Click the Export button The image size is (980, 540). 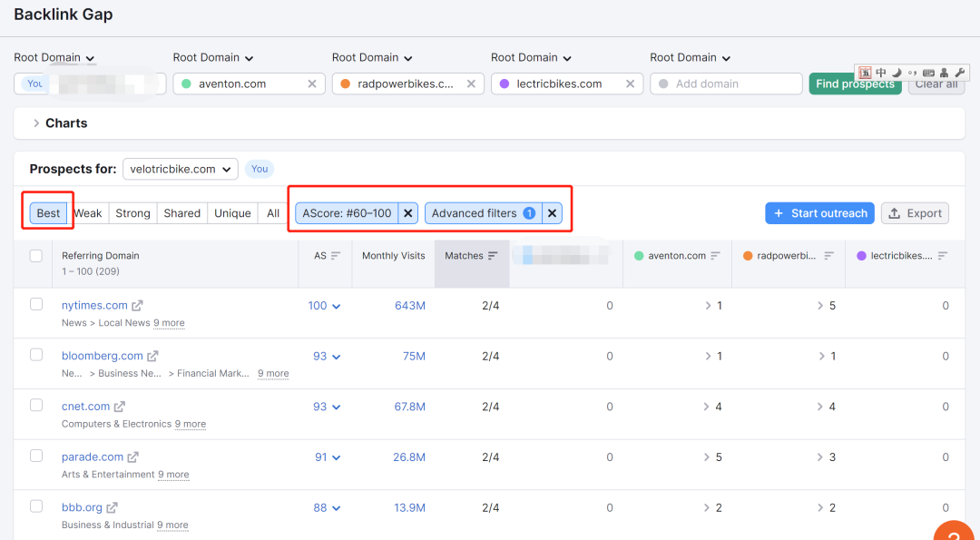[915, 213]
